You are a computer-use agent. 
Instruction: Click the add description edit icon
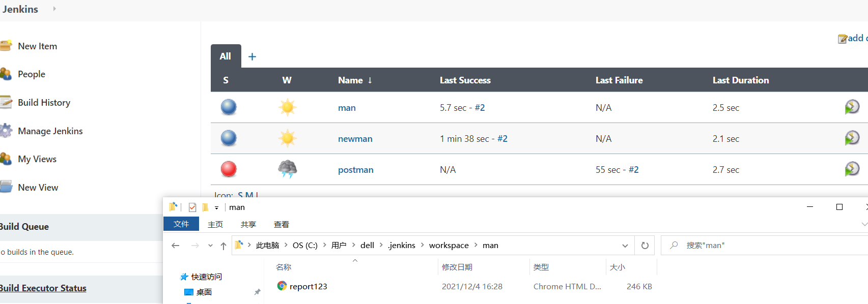pyautogui.click(x=843, y=39)
